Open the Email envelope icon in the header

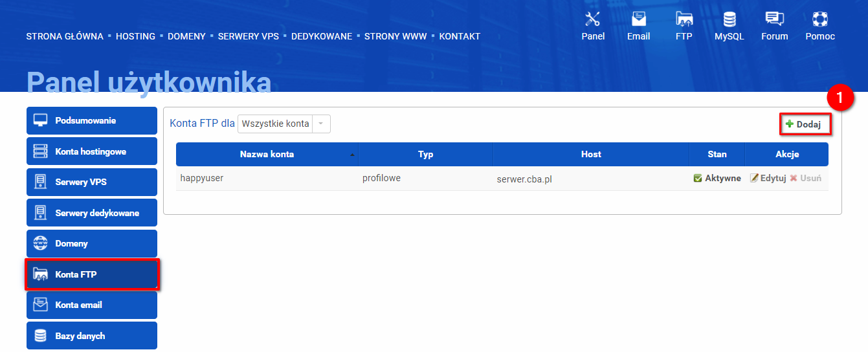point(638,19)
